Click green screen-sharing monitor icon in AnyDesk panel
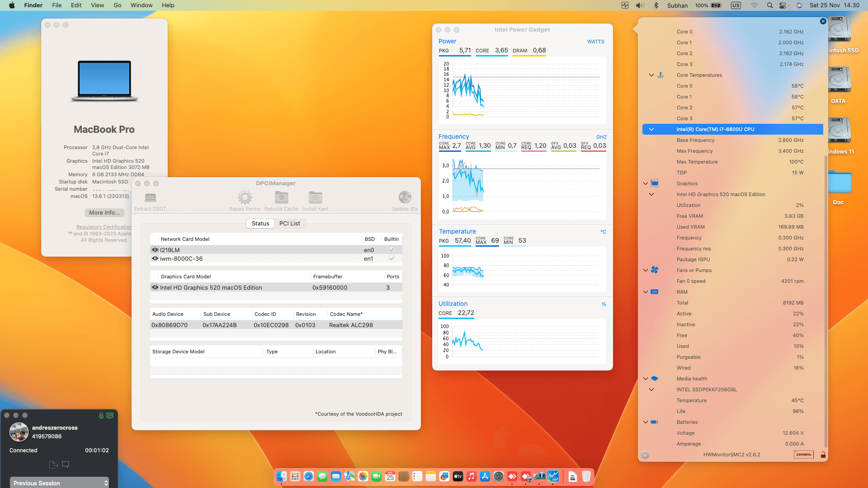The image size is (868, 488). [x=110, y=415]
